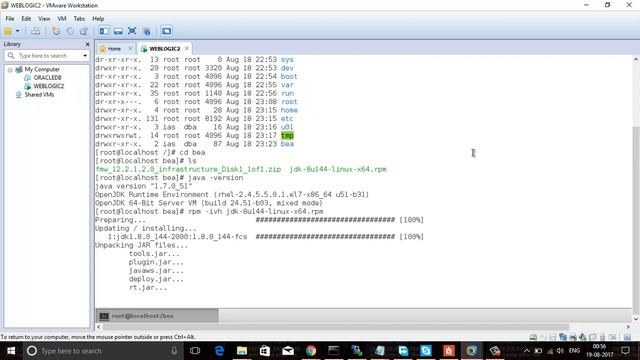Viewport: 640px width, 360px height.
Task: Open the power options dropdown arrow
Action: point(18,31)
